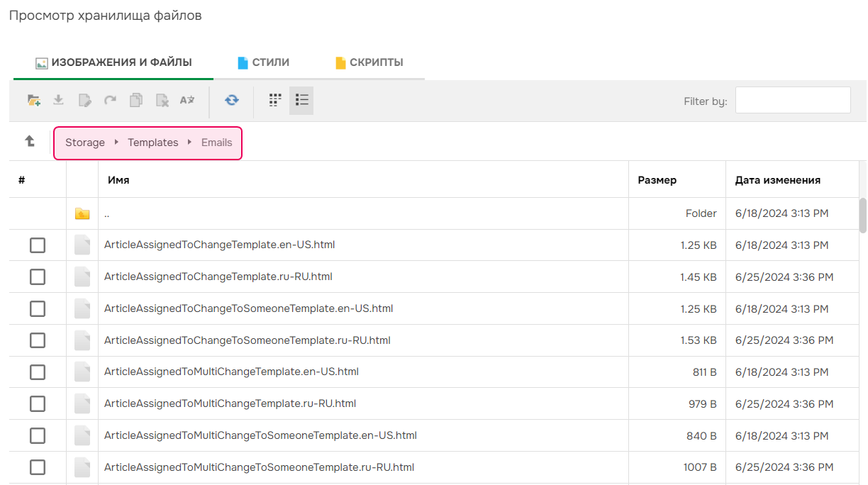This screenshot has height=485, width=868.
Task: Click the rename (A文) toolbar icon
Action: (x=187, y=101)
